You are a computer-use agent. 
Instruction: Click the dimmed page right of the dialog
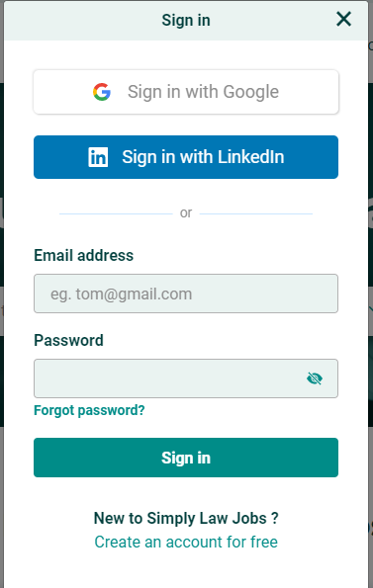(371, 263)
